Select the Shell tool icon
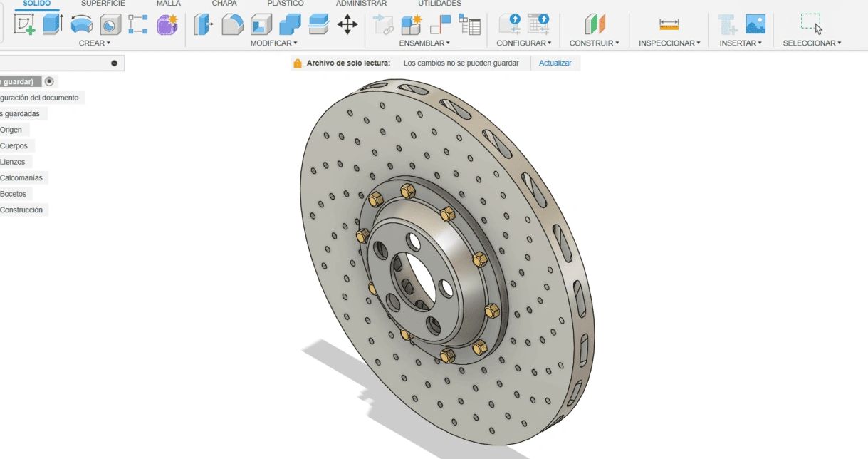This screenshot has width=868, height=459. click(x=261, y=25)
